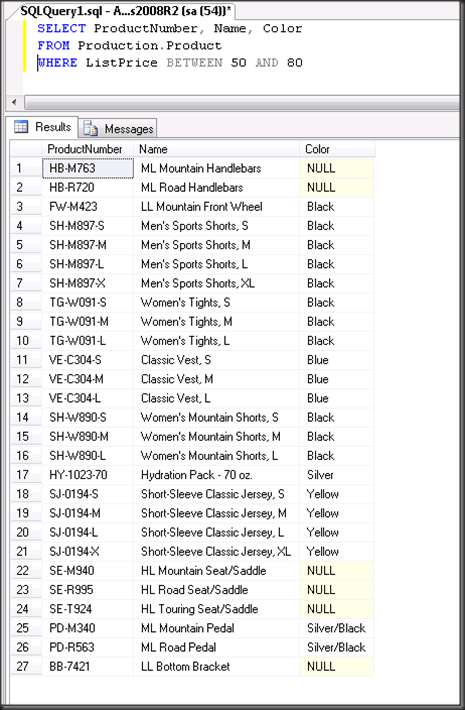Select row 27 header in results
The width and height of the screenshot is (465, 710).
pos(26,667)
